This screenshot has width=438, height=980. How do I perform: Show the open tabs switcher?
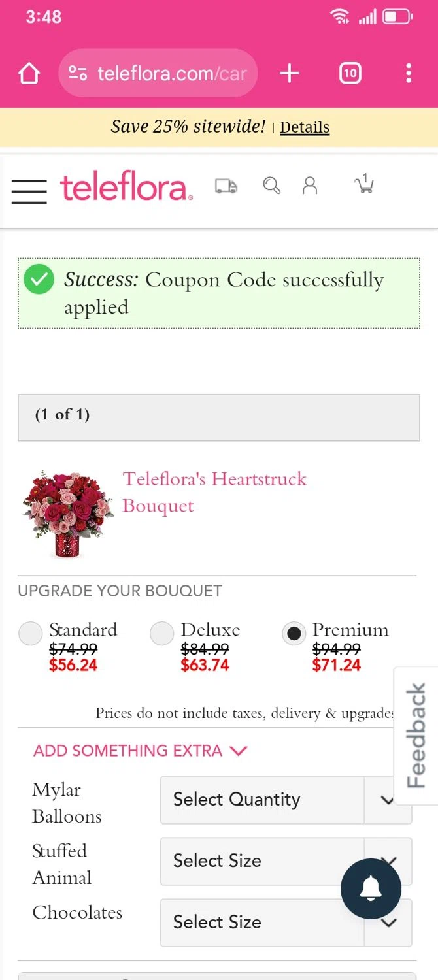click(350, 73)
